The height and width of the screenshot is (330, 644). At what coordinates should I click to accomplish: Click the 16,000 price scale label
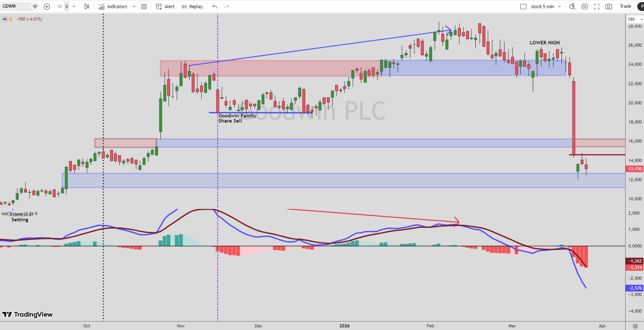(x=635, y=141)
